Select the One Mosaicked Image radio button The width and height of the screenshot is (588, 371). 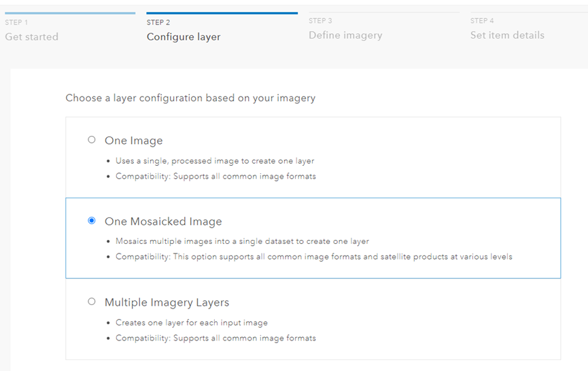[92, 221]
